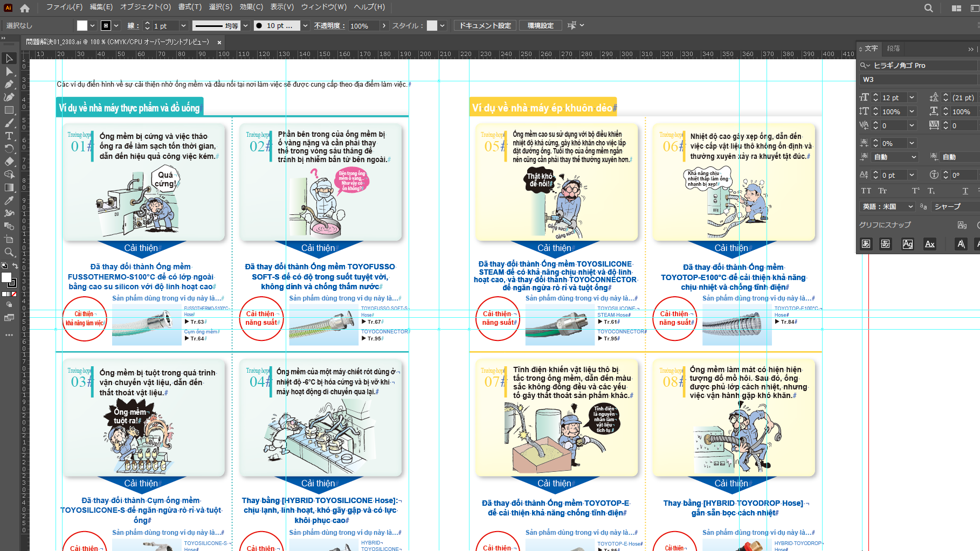Viewport: 980px width, 551px height.
Task: Click the control bar fill color swatch
Action: 82,25
